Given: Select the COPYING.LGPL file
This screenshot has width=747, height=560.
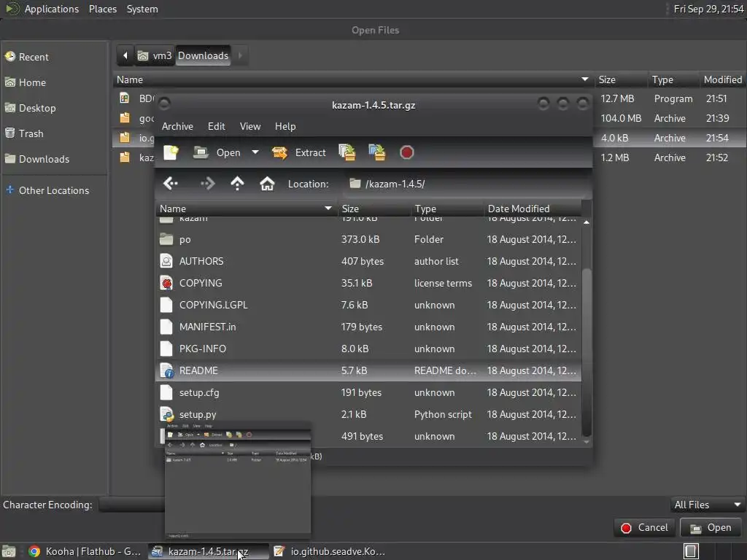Looking at the screenshot, I should pyautogui.click(x=368, y=306).
